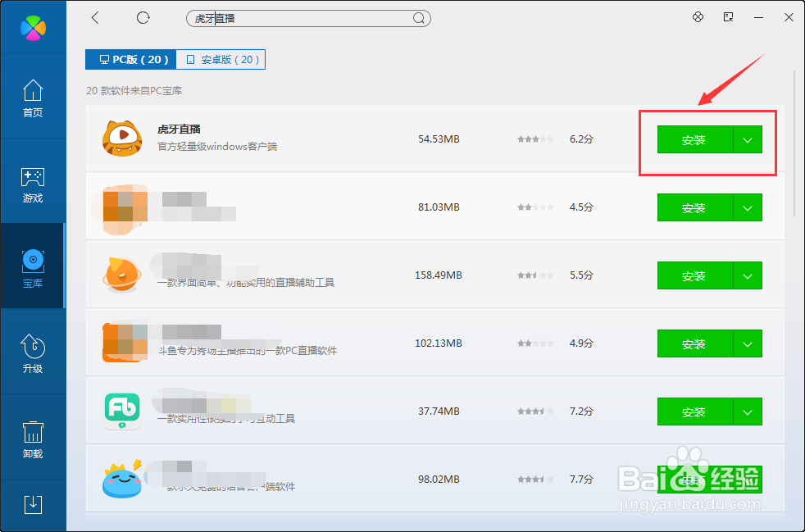The image size is (805, 532).
Task: Click the 官方轻量级windows客户端 description
Action: click(217, 147)
